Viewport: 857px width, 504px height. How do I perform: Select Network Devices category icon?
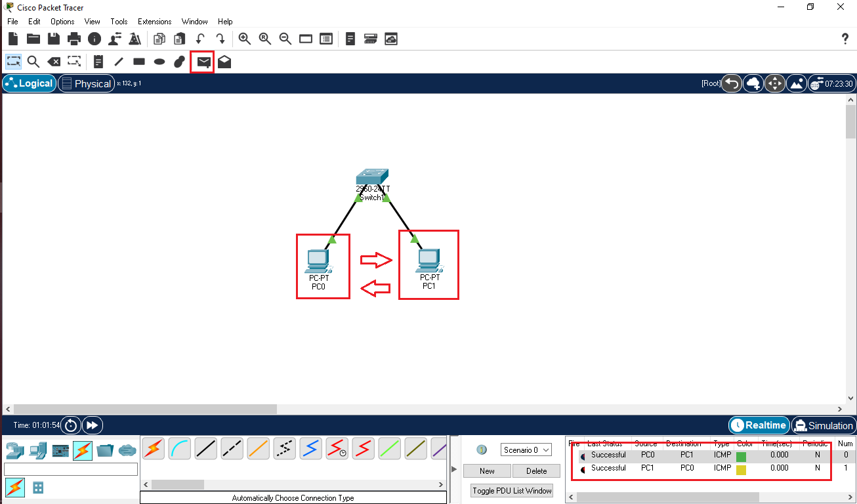click(x=16, y=450)
